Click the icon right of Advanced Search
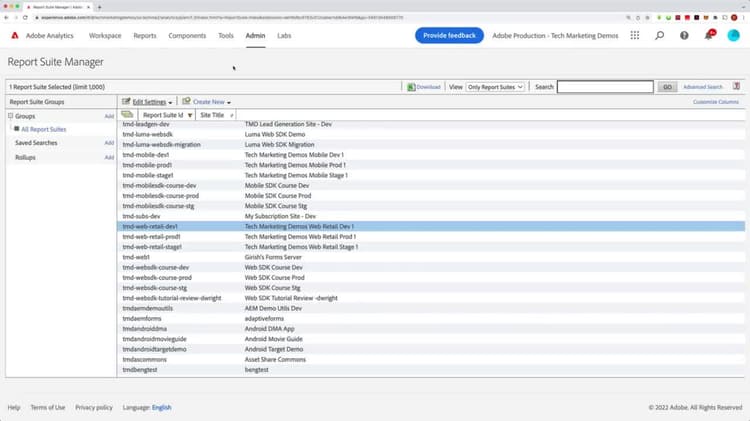Viewport: 750px width, 421px height. click(737, 87)
